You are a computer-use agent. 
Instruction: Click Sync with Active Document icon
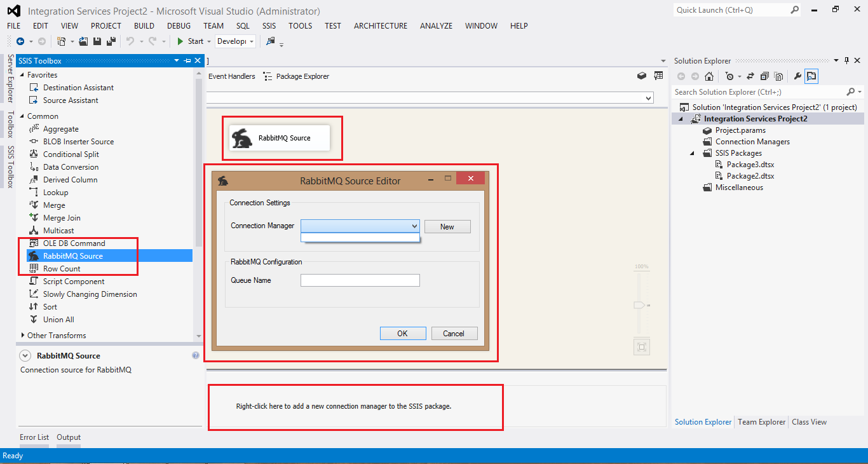click(x=750, y=76)
